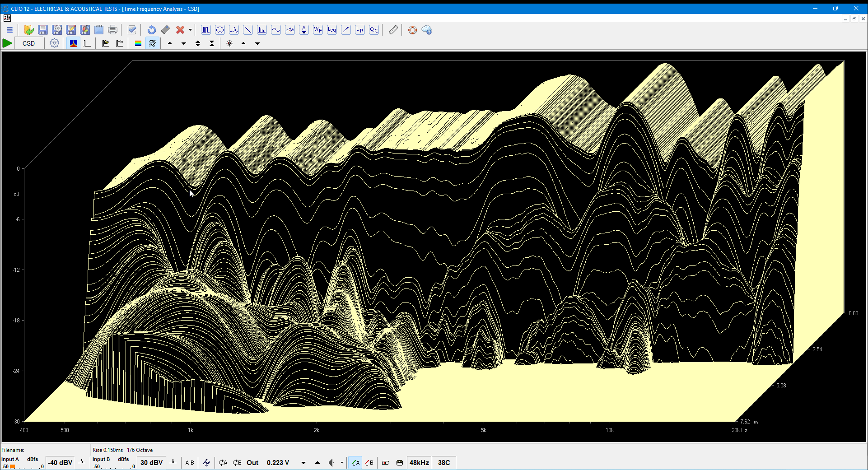This screenshot has height=470, width=868.
Task: Open the main hamburger menu
Action: tap(9, 30)
